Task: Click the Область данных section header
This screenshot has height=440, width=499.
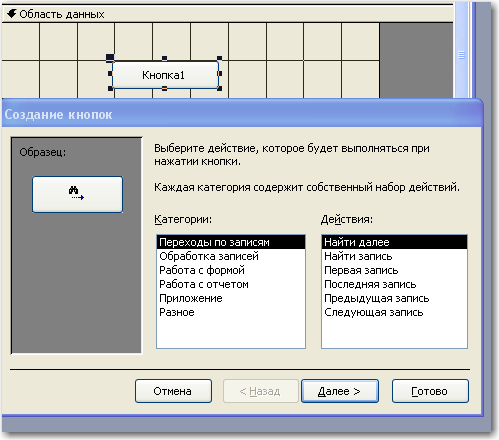Action: tap(227, 14)
